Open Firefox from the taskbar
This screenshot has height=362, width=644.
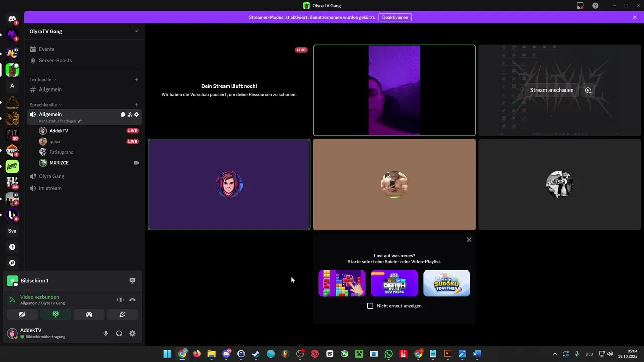(197, 354)
